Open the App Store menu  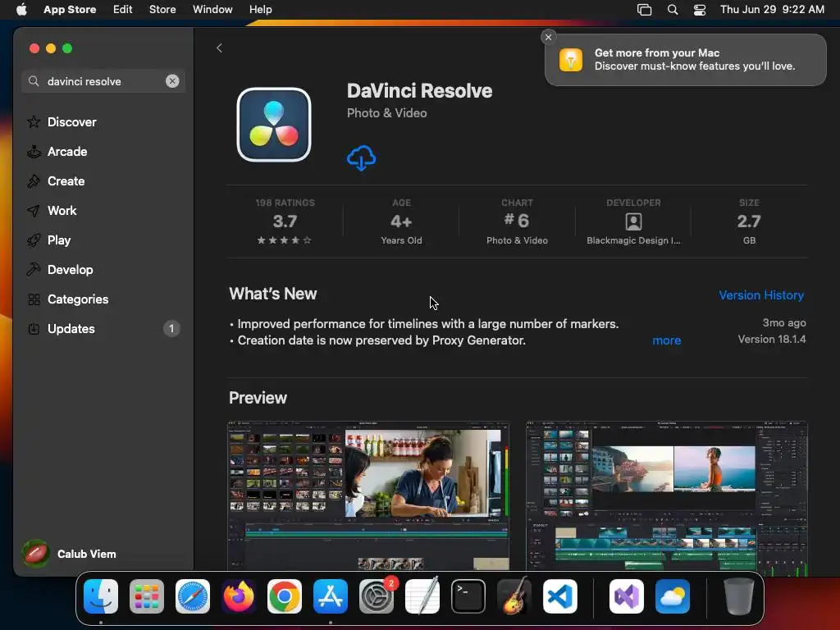(70, 9)
